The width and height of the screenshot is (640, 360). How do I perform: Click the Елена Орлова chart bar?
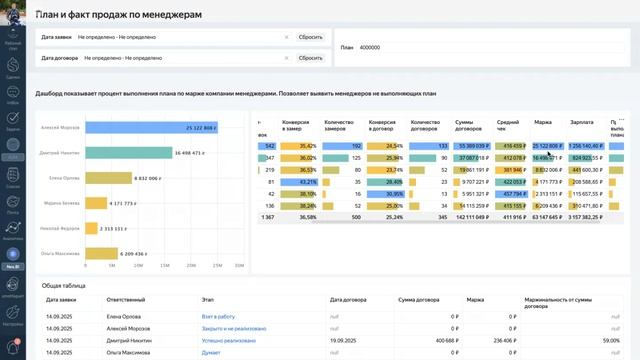109,178
